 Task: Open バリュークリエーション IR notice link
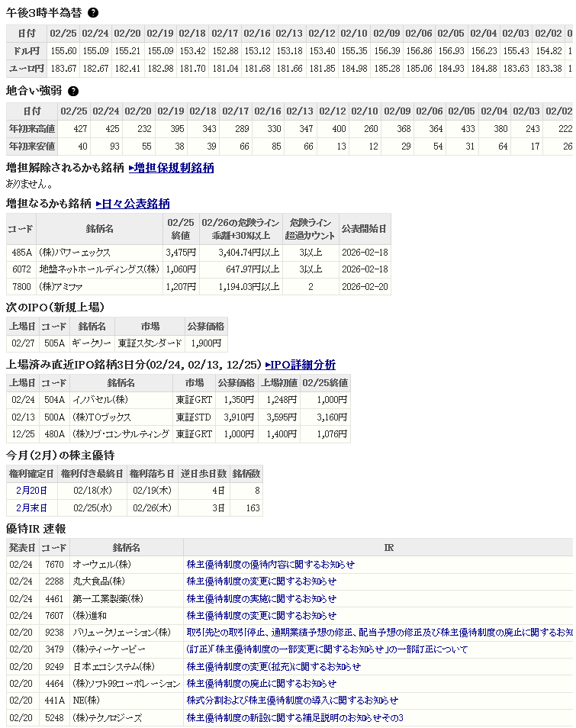tap(379, 633)
